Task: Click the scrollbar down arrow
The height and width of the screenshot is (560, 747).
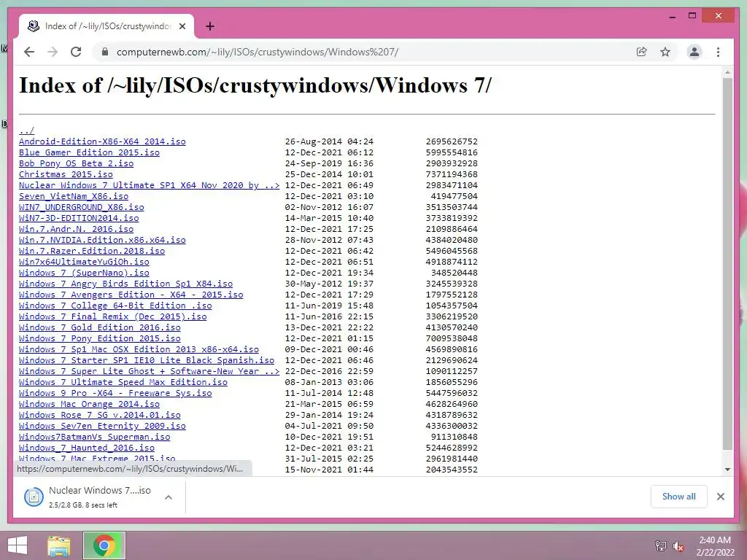Action: point(727,470)
